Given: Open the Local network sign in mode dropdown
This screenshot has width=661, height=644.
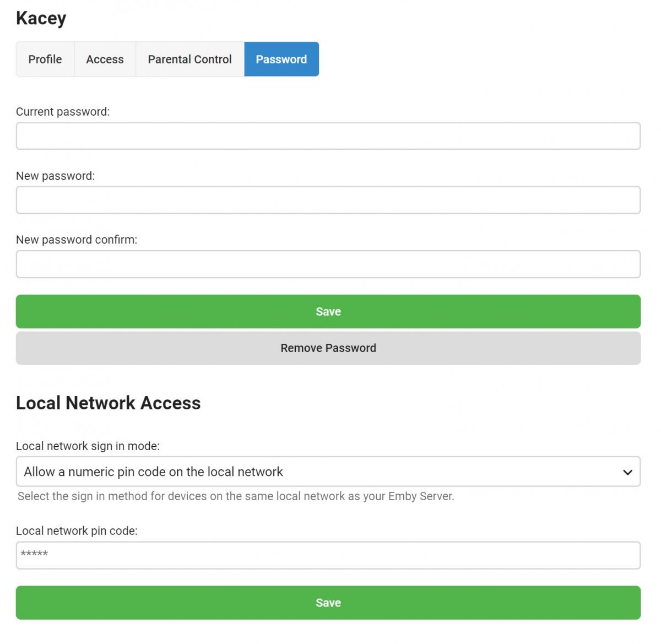Looking at the screenshot, I should [319, 472].
